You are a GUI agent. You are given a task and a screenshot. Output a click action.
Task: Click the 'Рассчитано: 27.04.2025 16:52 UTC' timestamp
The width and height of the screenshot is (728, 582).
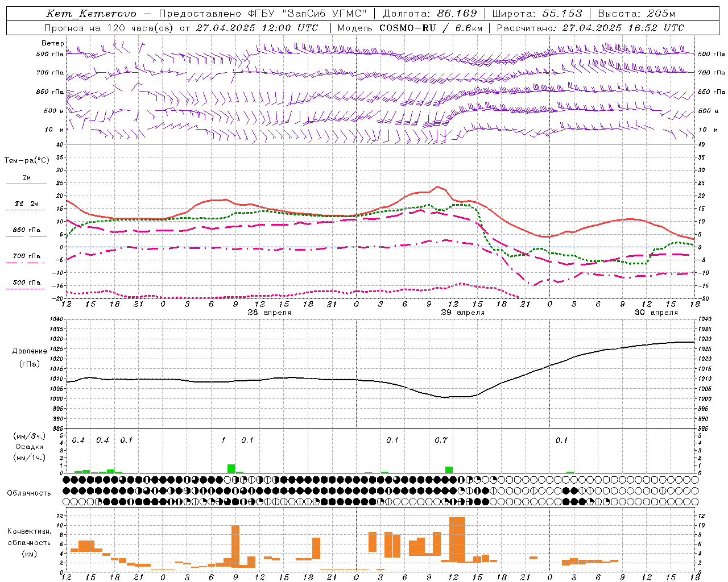point(590,28)
